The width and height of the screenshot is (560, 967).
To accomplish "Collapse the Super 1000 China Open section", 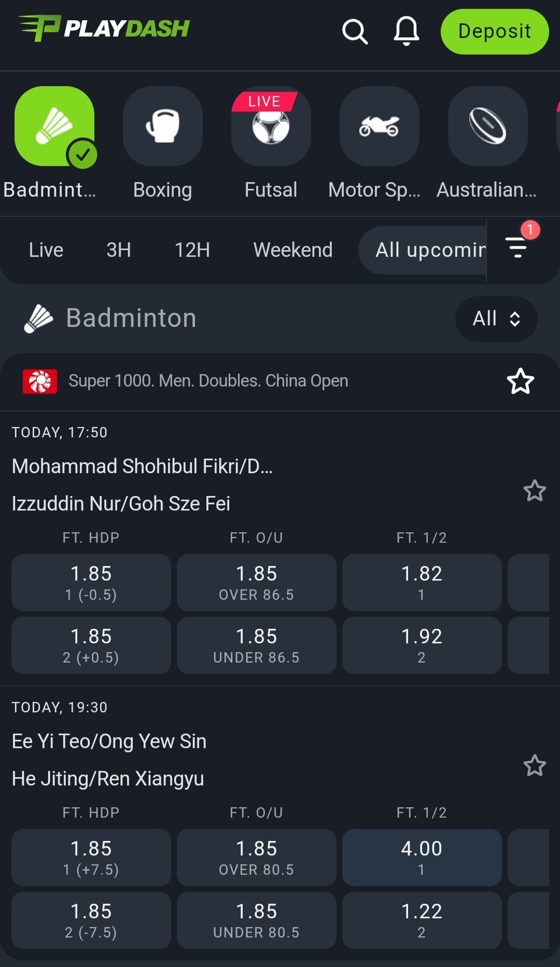I will (x=207, y=381).
